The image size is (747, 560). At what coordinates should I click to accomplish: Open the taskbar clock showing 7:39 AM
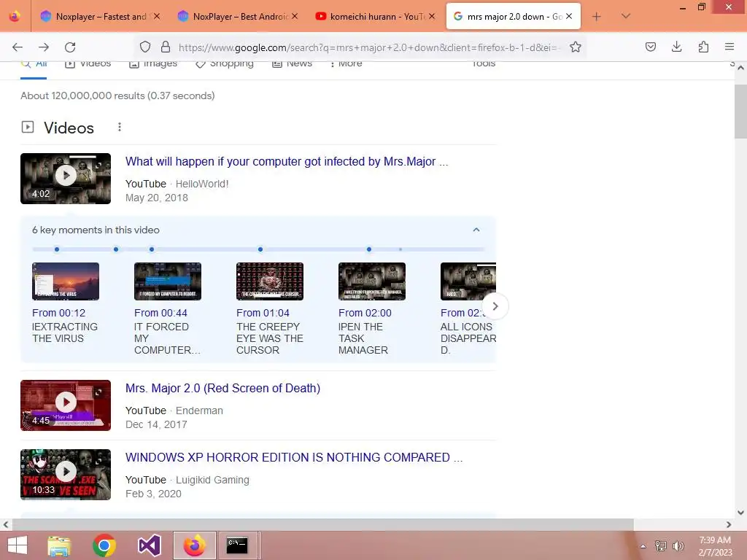pyautogui.click(x=715, y=546)
